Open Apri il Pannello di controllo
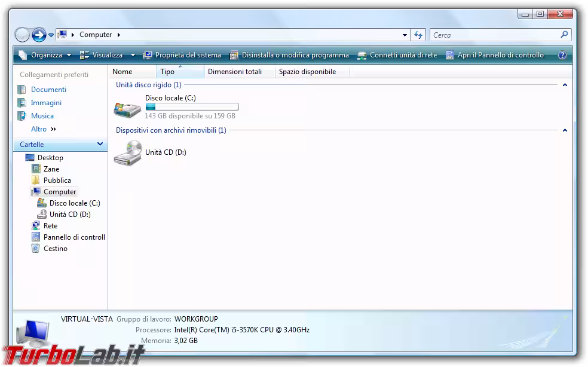 click(x=495, y=55)
